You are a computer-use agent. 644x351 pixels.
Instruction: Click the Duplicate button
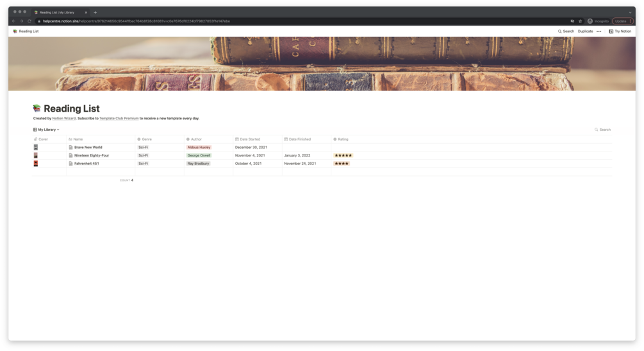pos(585,31)
